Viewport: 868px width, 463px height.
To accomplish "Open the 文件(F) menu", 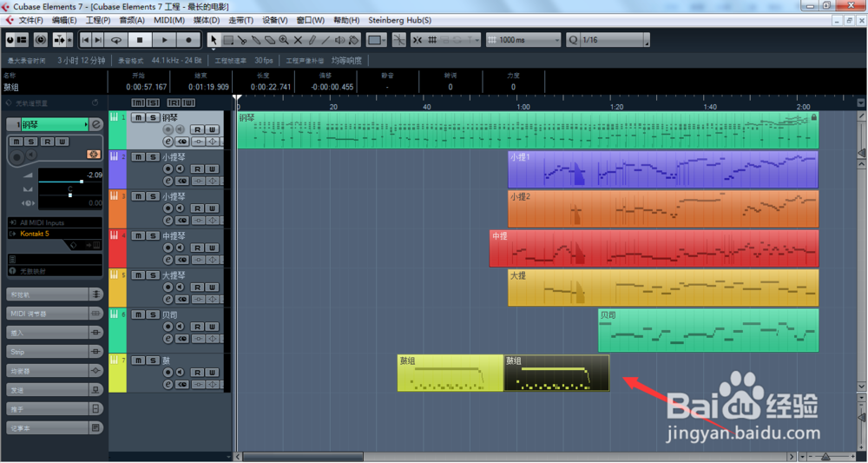I will click(30, 20).
